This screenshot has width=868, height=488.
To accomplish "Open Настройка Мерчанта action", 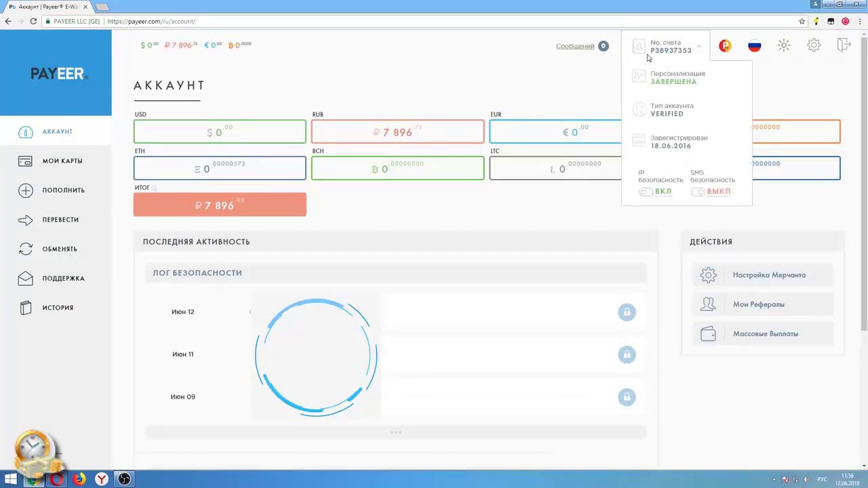I will tap(763, 274).
